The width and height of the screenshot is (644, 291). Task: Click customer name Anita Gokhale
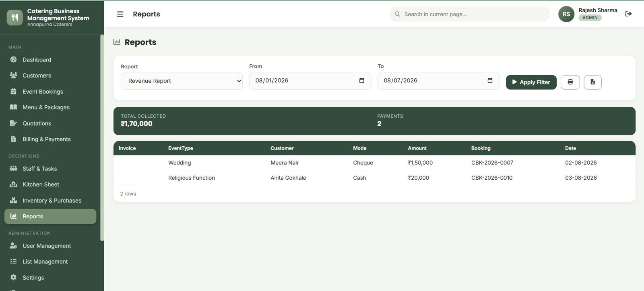click(x=288, y=178)
